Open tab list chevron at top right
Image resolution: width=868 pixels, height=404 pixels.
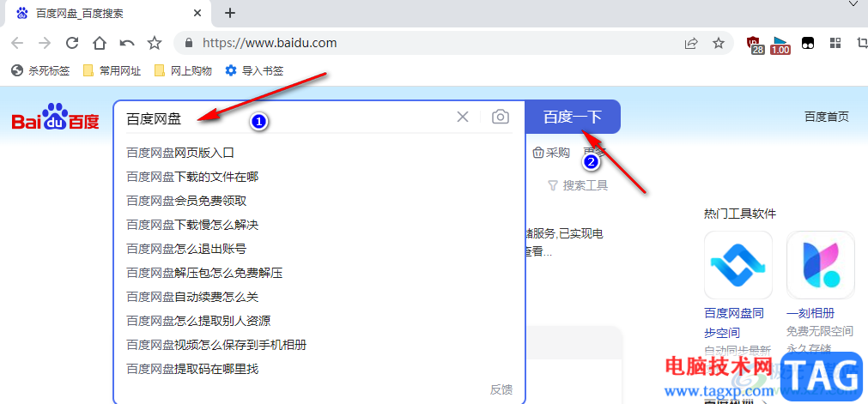pyautogui.click(x=854, y=4)
